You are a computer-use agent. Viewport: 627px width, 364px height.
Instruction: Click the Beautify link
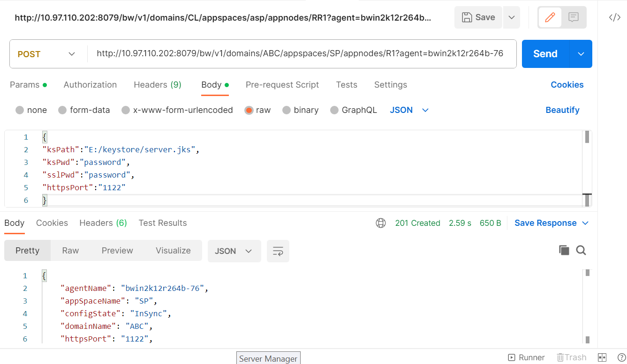pyautogui.click(x=562, y=110)
